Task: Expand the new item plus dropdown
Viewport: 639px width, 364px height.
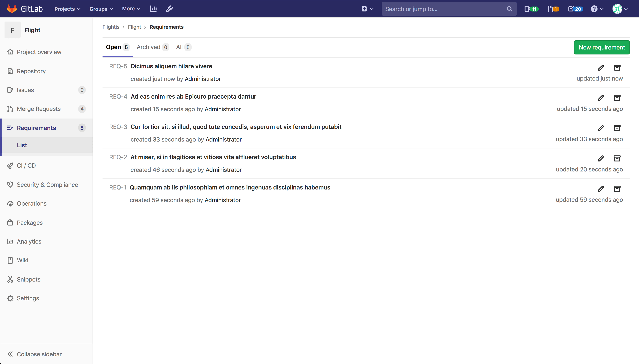Action: pos(367,9)
